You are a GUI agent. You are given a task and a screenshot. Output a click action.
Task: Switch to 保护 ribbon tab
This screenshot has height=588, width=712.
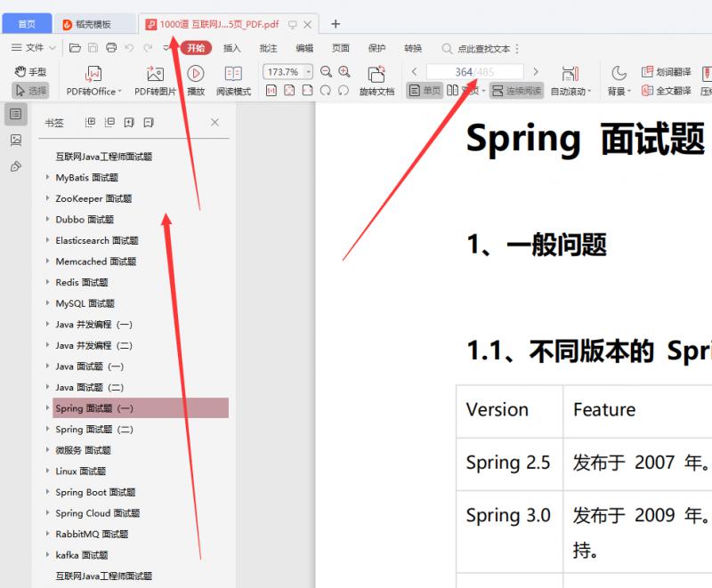[376, 48]
